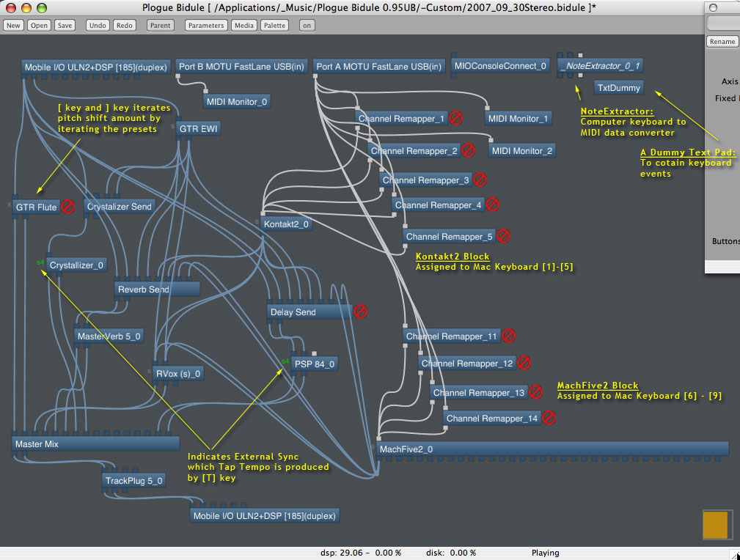Click the green sync indicator on Crystallizer_0
The height and width of the screenshot is (560, 740).
point(40,262)
